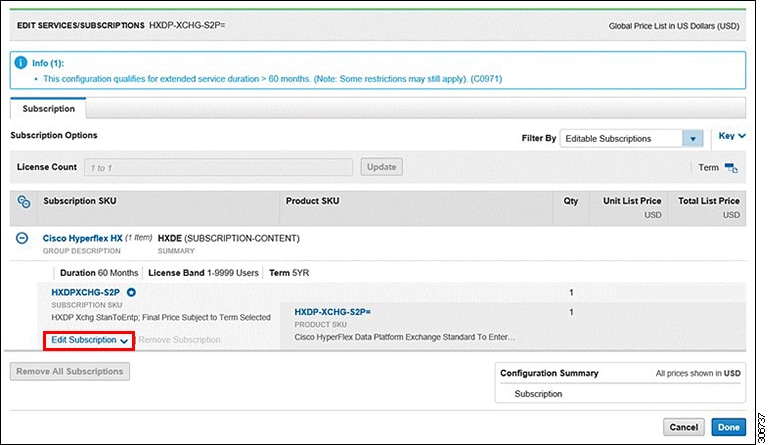The width and height of the screenshot is (768, 445).
Task: Click the Term calendar icon
Action: (x=731, y=168)
